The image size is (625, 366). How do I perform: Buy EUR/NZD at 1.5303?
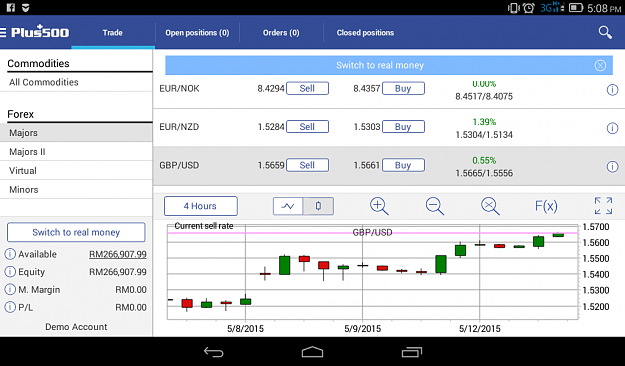(403, 127)
